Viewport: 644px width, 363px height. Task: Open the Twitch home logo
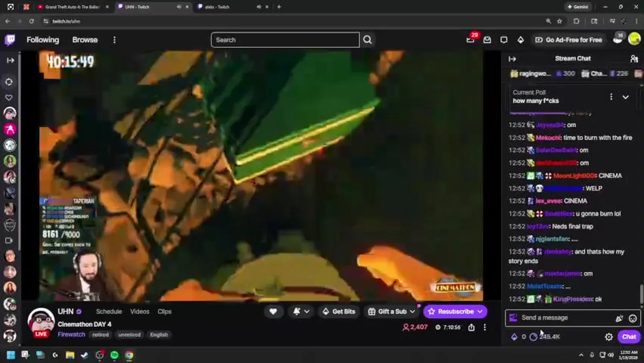[10, 40]
